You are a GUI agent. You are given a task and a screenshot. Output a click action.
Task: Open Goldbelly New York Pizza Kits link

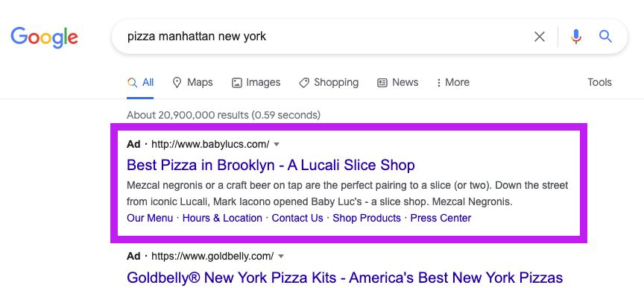click(x=344, y=278)
